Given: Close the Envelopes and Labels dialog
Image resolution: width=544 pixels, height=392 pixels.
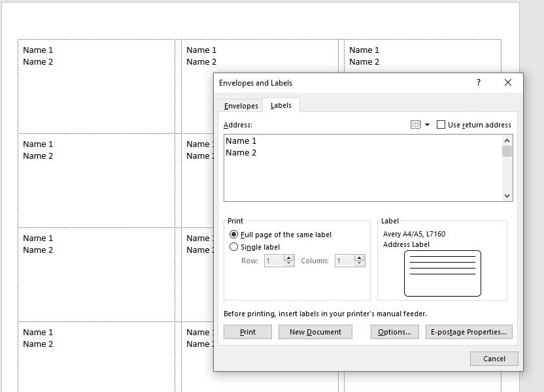Looking at the screenshot, I should click(x=507, y=82).
